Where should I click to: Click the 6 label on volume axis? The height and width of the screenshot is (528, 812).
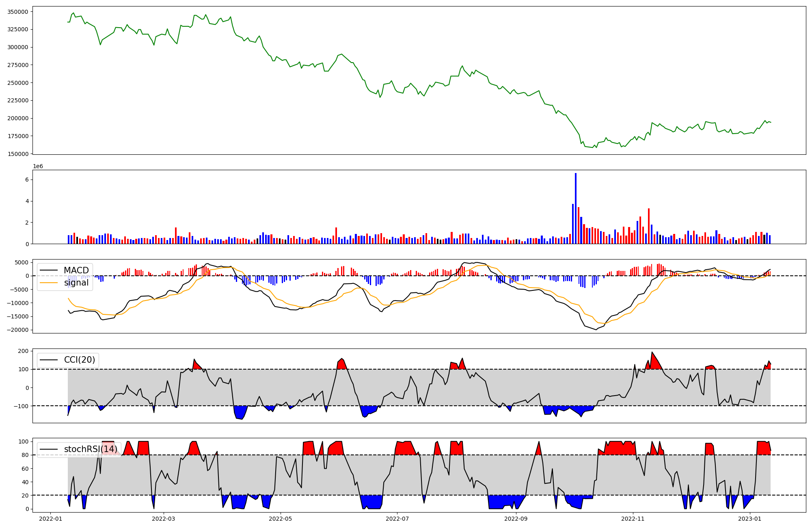[x=26, y=180]
